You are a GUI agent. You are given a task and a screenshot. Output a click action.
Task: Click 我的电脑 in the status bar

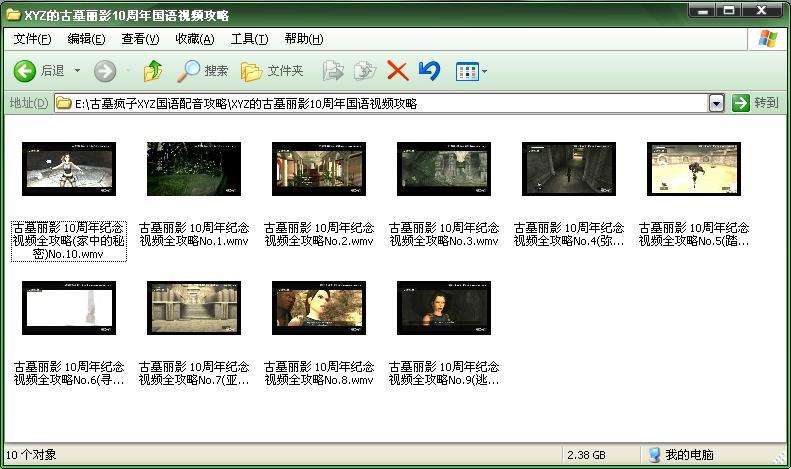(689, 455)
